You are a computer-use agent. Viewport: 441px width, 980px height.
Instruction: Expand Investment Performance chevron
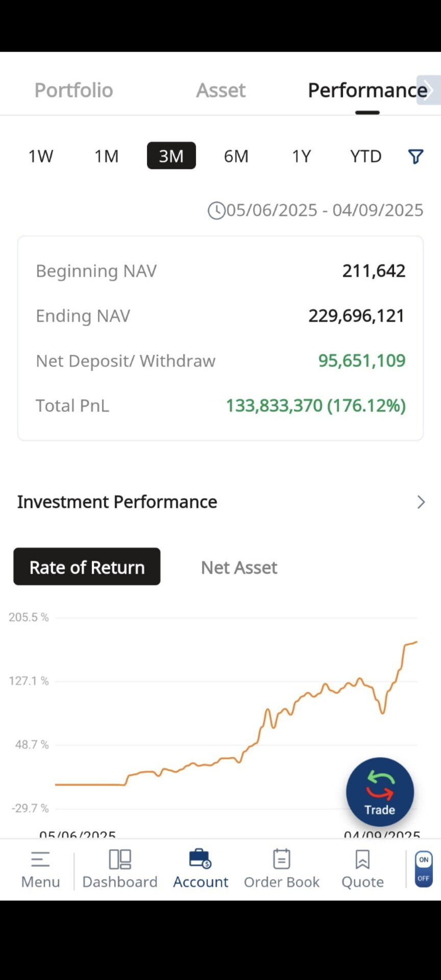421,502
